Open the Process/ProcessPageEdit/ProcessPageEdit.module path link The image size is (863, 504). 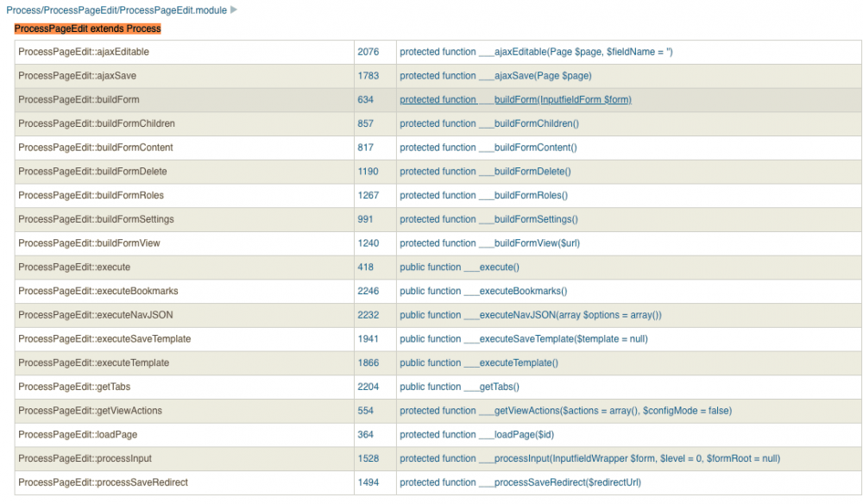(117, 10)
